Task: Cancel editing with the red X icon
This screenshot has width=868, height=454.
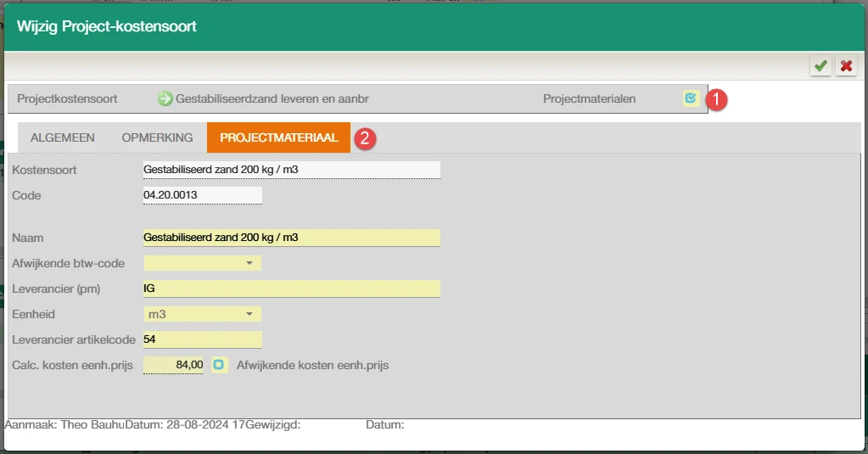Action: coord(846,66)
